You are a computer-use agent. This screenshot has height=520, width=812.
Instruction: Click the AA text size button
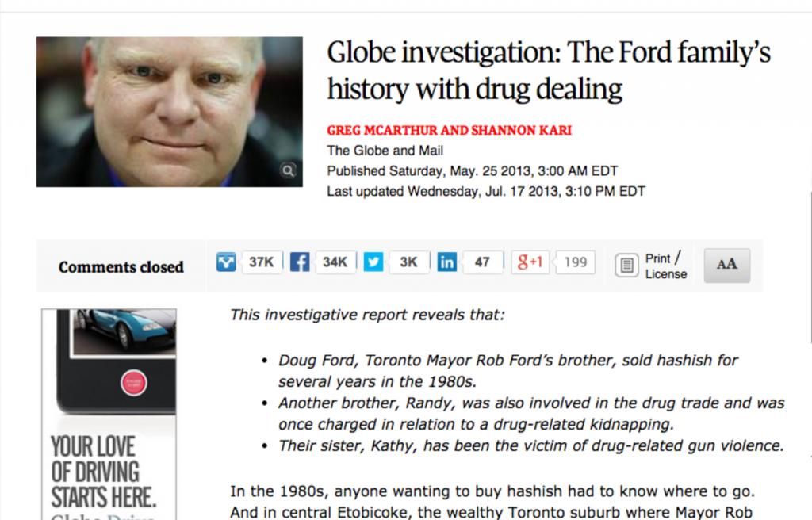click(726, 265)
